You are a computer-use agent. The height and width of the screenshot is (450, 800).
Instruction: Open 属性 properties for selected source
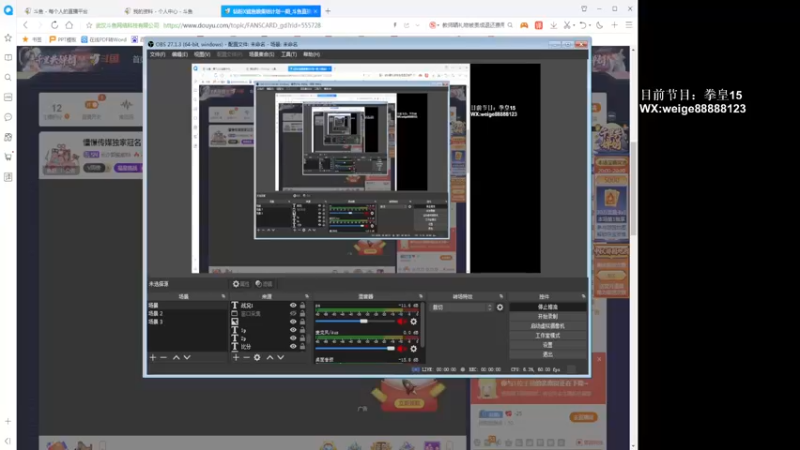pyautogui.click(x=241, y=284)
